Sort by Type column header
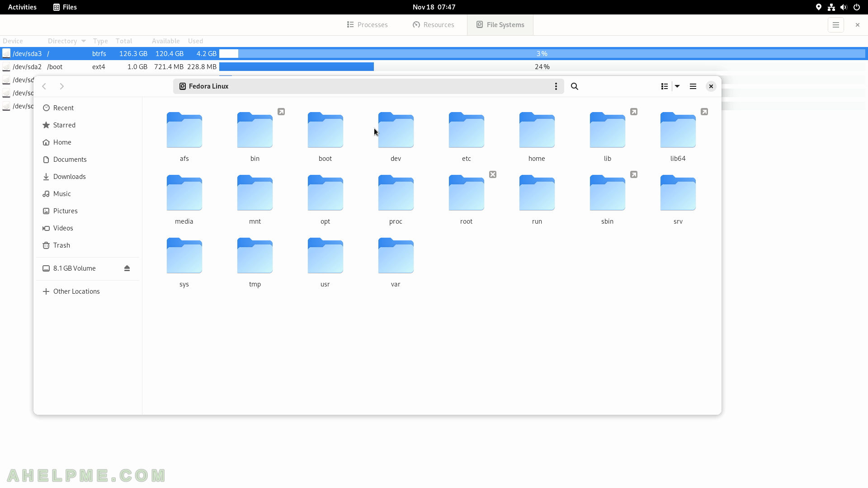The height and width of the screenshot is (488, 868). click(x=100, y=41)
